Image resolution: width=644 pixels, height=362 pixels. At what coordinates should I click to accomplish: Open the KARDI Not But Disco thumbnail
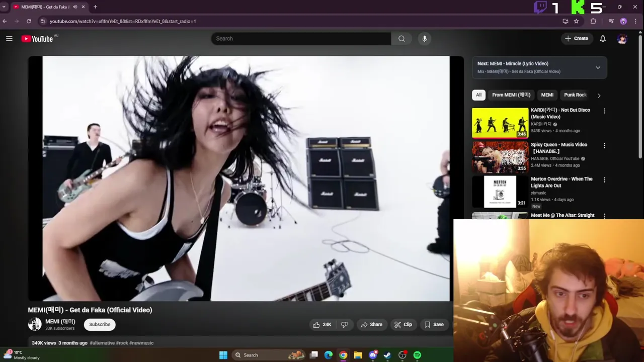[x=500, y=123]
